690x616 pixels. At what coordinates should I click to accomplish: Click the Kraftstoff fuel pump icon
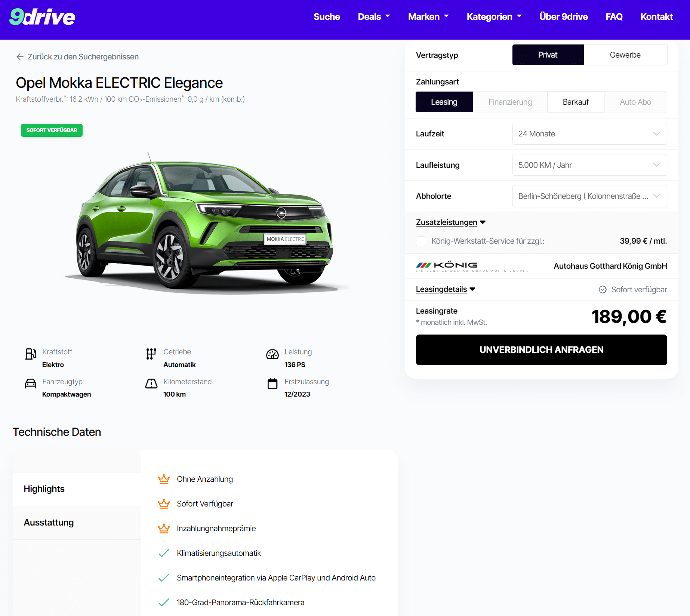coord(31,354)
